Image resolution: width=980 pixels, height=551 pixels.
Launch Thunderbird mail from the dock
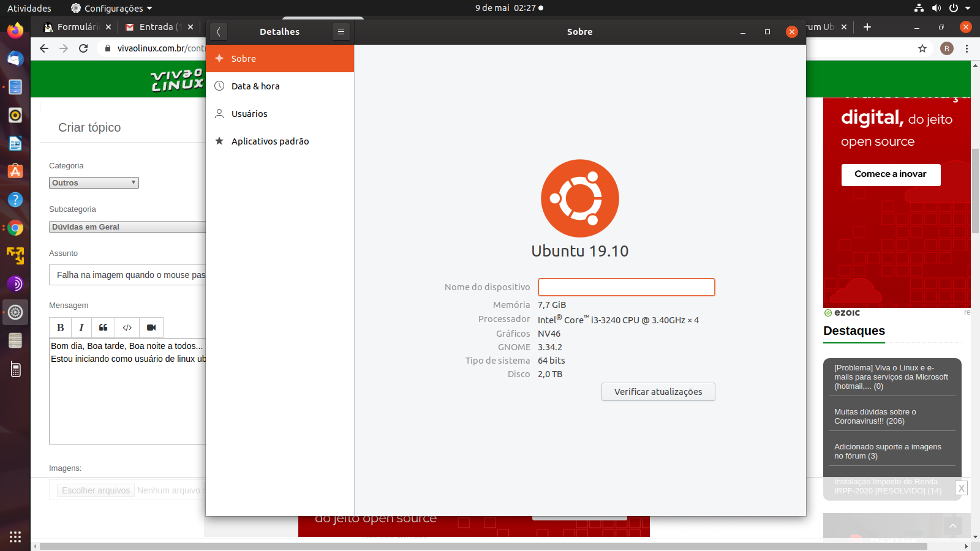(15, 59)
